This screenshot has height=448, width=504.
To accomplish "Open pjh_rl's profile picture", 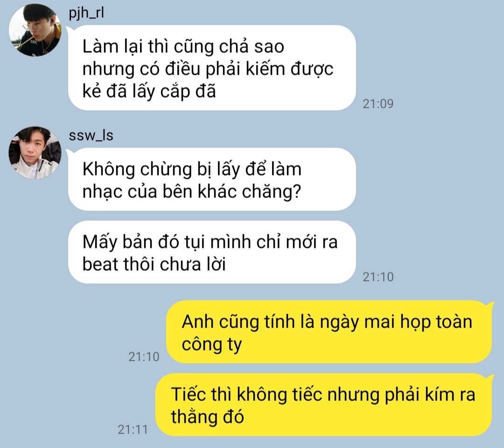I will pyautogui.click(x=35, y=30).
